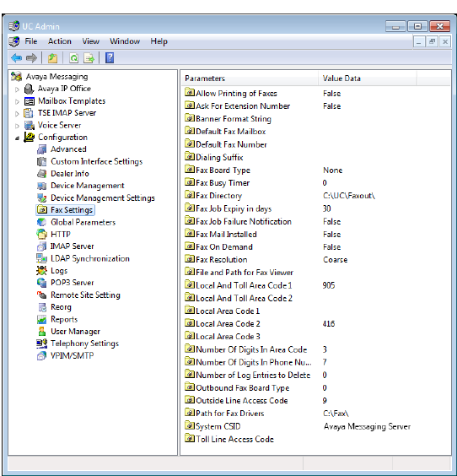
Task: Click the POP3 Server icon
Action: 41,283
